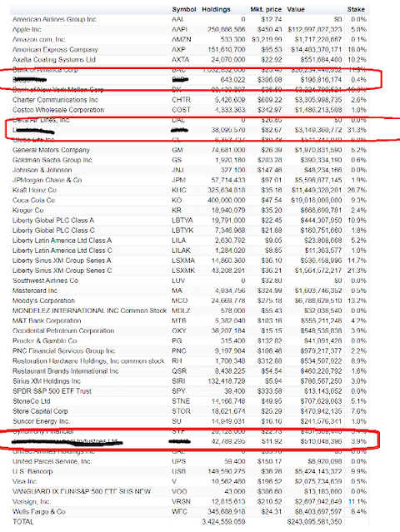Click the JPM ticker symbol
Image resolution: width=400 pixels, height=532 pixels.
[x=179, y=180]
